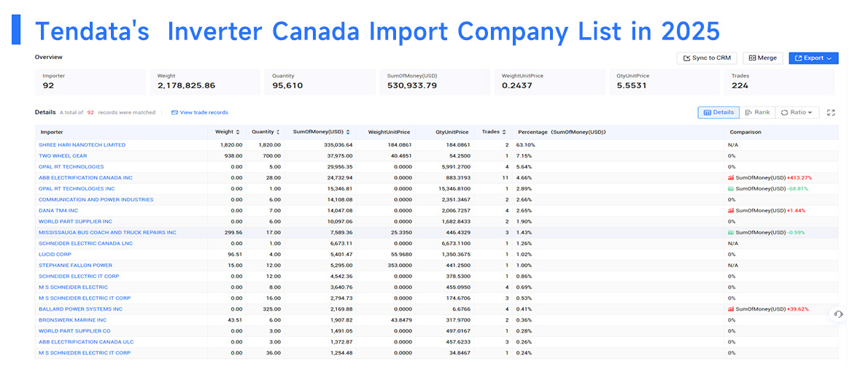This screenshot has height=372, width=868.
Task: Open M S SCHNIEDER ELECTRIC IT CORP link
Action: [85, 352]
